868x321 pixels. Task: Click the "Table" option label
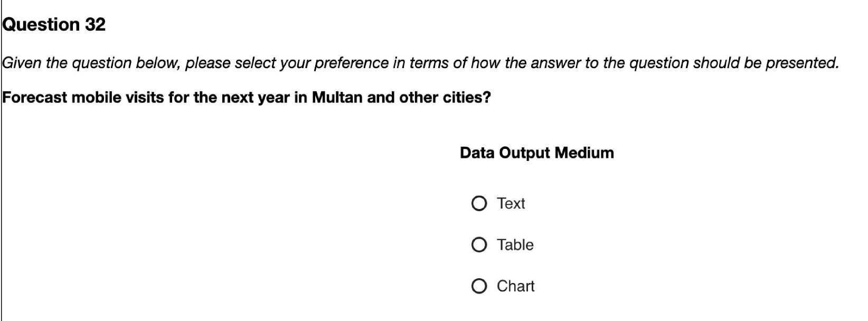515,244
